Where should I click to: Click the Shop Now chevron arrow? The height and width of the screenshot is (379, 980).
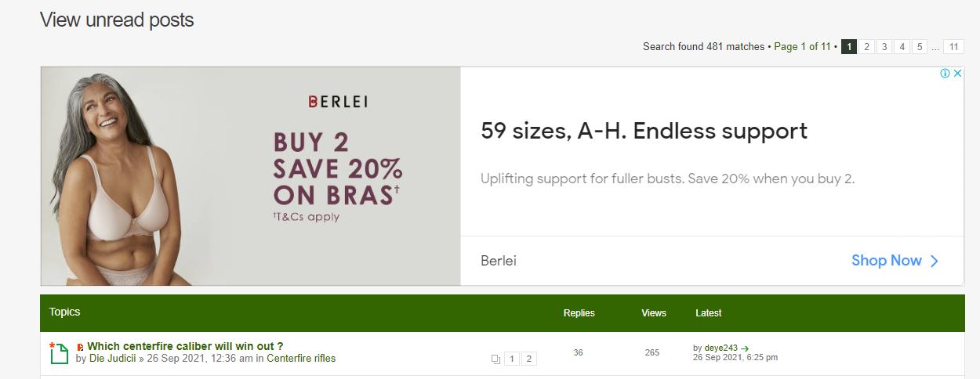pos(934,262)
